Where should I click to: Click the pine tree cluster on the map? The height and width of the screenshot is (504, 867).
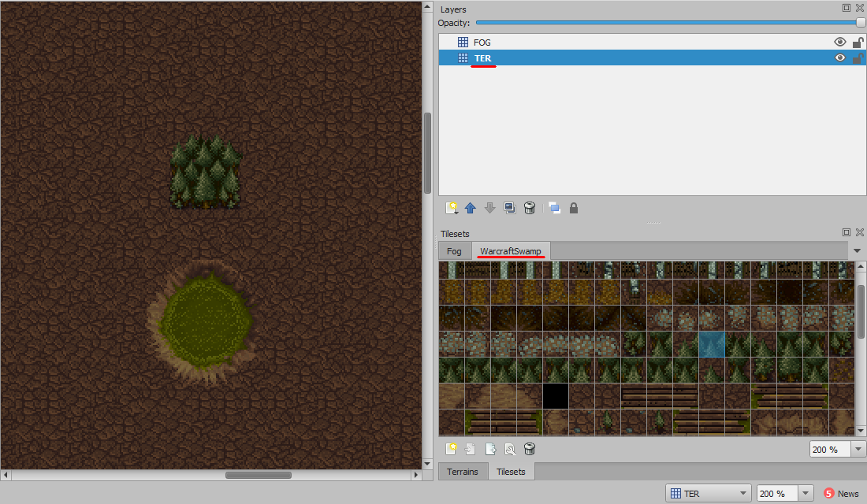pos(205,172)
